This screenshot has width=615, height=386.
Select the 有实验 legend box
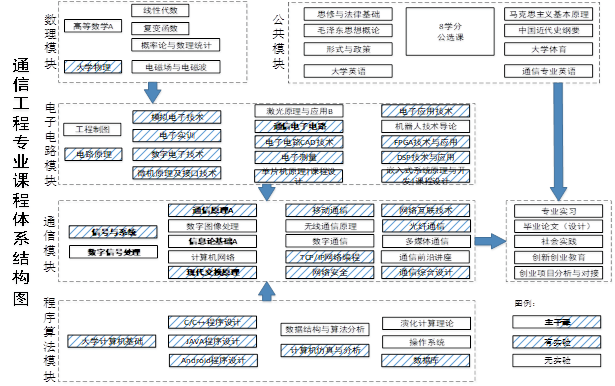pyautogui.click(x=557, y=342)
